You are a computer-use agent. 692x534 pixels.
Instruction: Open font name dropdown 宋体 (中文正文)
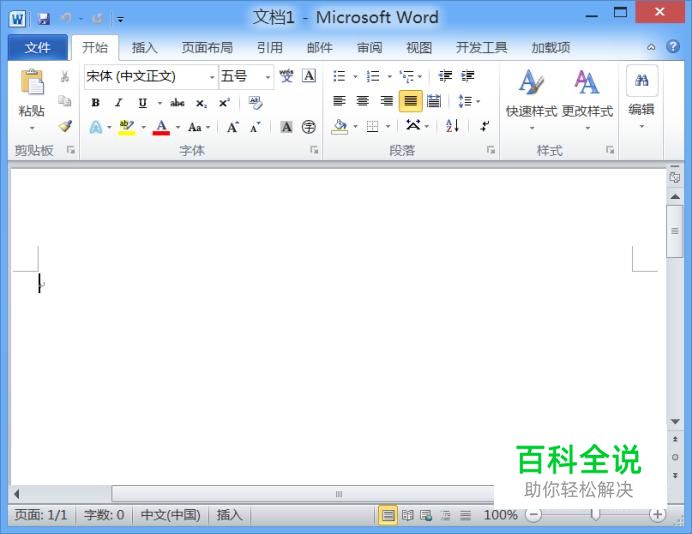click(x=212, y=77)
